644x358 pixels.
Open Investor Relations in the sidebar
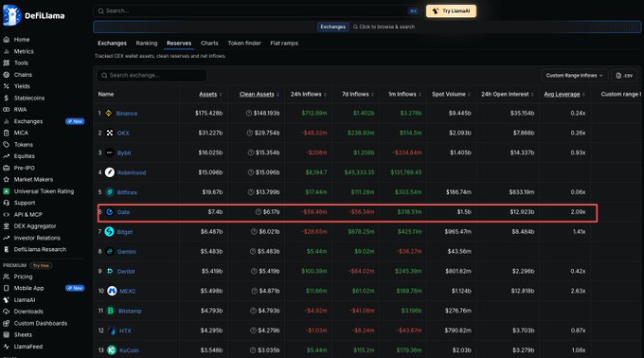coord(37,238)
